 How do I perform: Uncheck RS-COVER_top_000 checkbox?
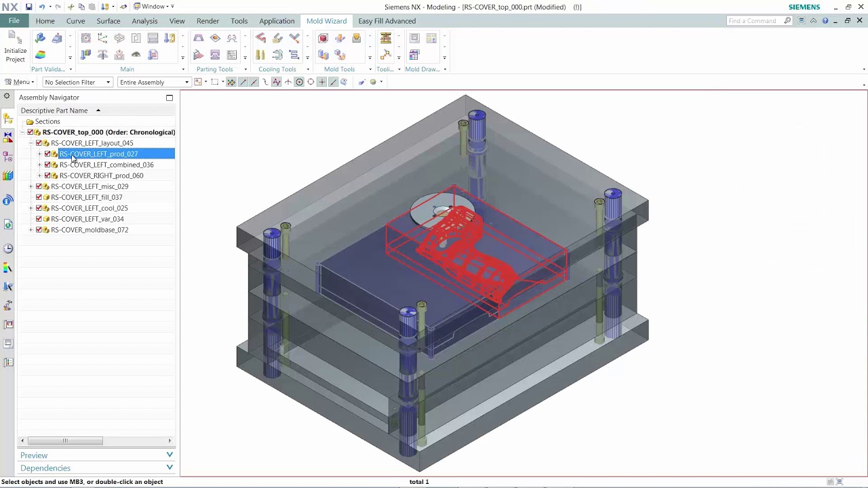30,132
